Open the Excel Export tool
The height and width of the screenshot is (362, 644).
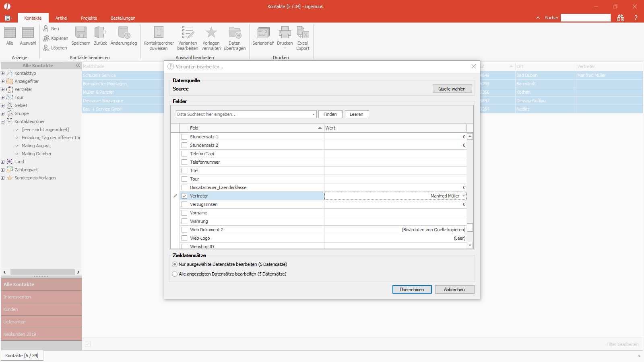click(303, 33)
